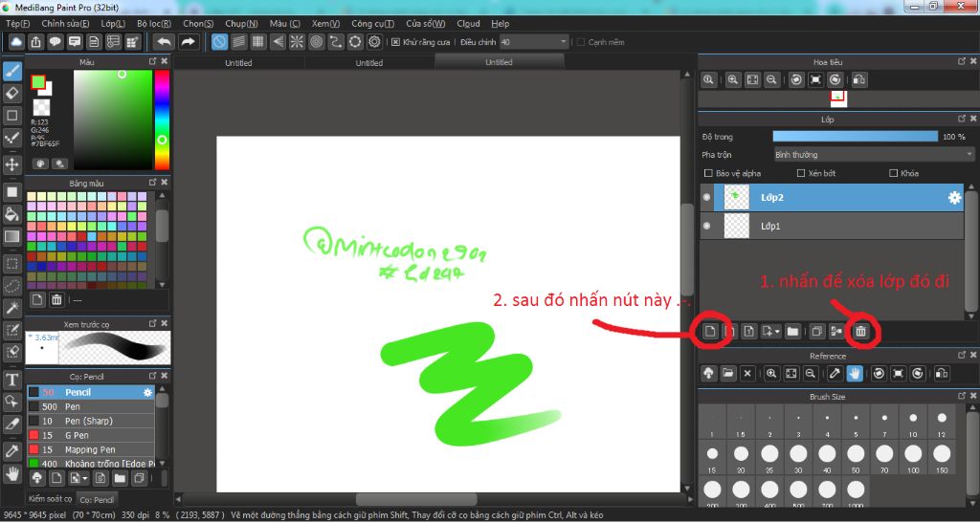Image resolution: width=980 pixels, height=523 pixels.
Task: Select the Move tool
Action: click(12, 164)
